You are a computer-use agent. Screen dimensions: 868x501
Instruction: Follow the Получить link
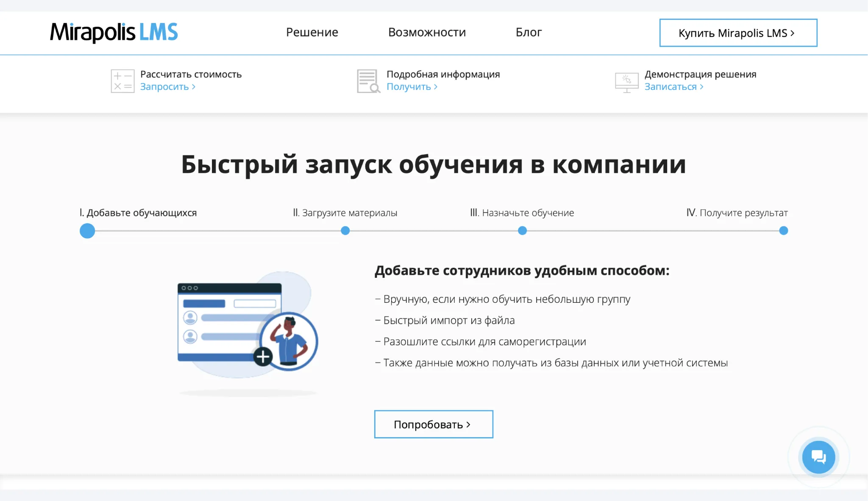(x=412, y=87)
